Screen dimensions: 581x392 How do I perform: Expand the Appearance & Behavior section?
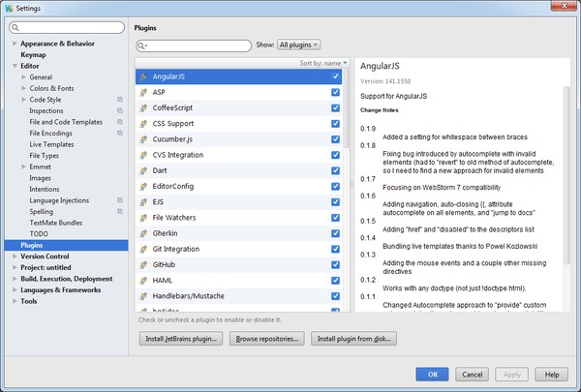pyautogui.click(x=14, y=44)
